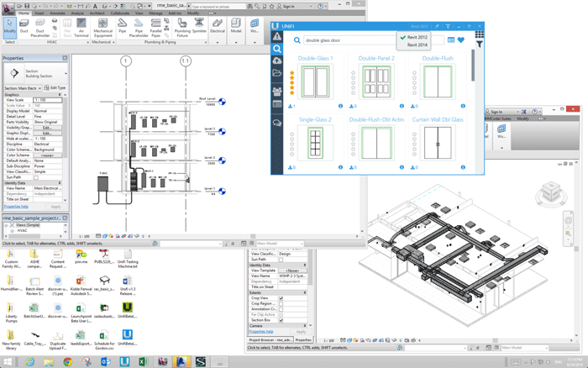Click the UNIFI favorites heart icon
This screenshot has height=368, width=588.
[x=461, y=39]
